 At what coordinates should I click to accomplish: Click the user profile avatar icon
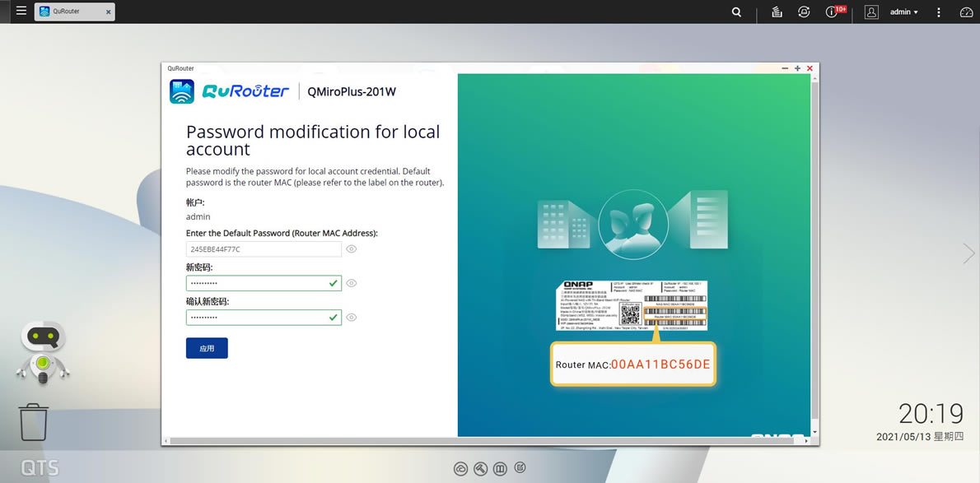[871, 12]
